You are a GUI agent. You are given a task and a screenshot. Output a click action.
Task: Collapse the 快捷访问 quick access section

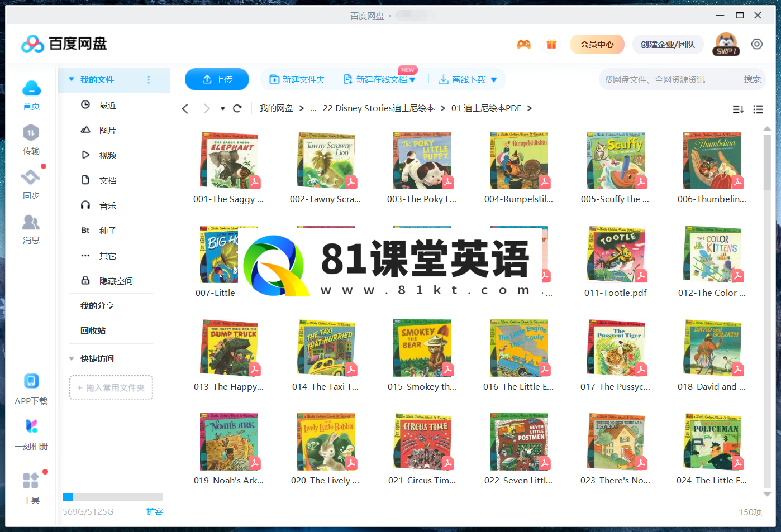72,358
